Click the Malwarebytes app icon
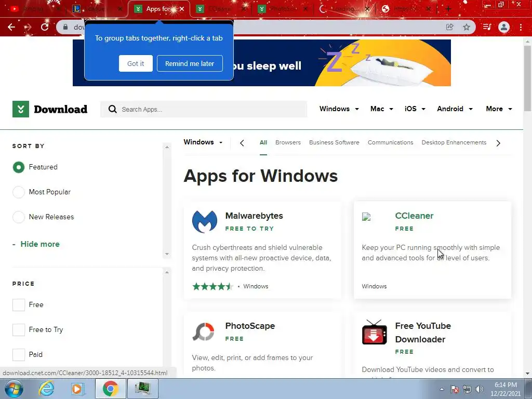The image size is (532, 399). click(x=205, y=221)
